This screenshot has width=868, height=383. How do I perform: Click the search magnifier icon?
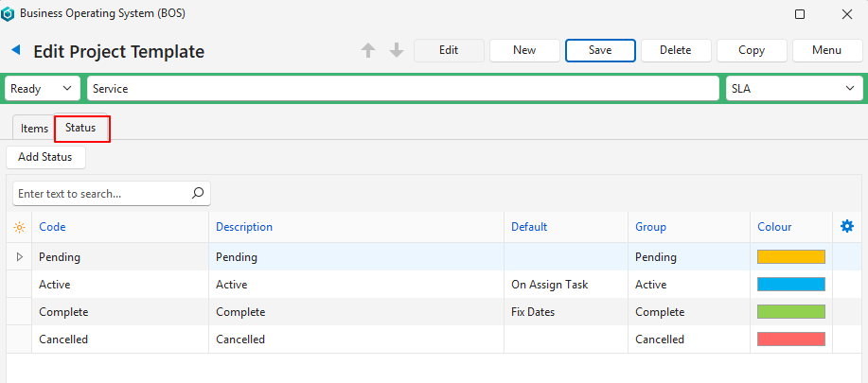pos(197,193)
